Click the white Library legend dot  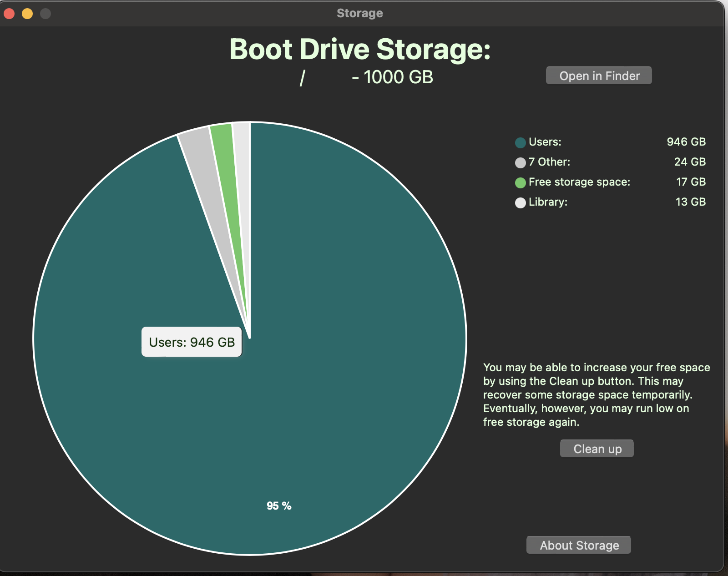(521, 203)
